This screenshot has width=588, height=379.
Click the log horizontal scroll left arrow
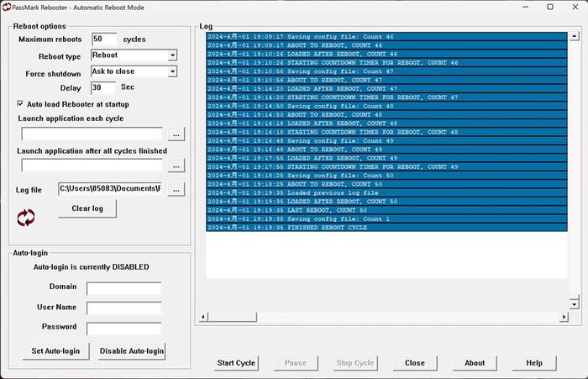[x=203, y=317]
